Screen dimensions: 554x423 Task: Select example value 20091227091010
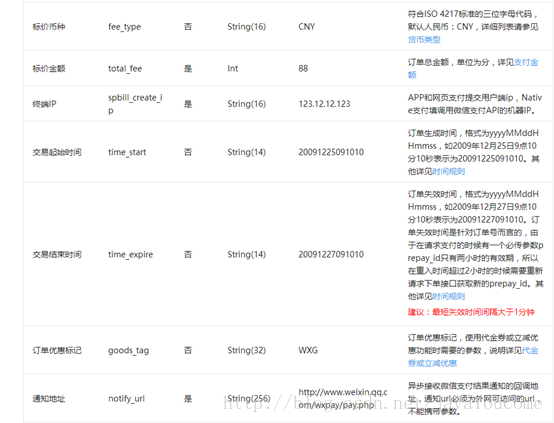(331, 254)
